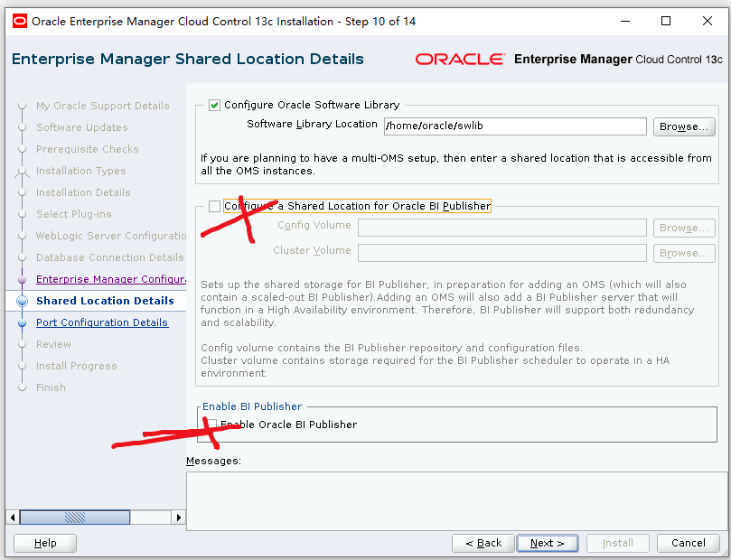731x560 pixels.
Task: Click the Port Configuration Details step circle
Action: point(23,322)
